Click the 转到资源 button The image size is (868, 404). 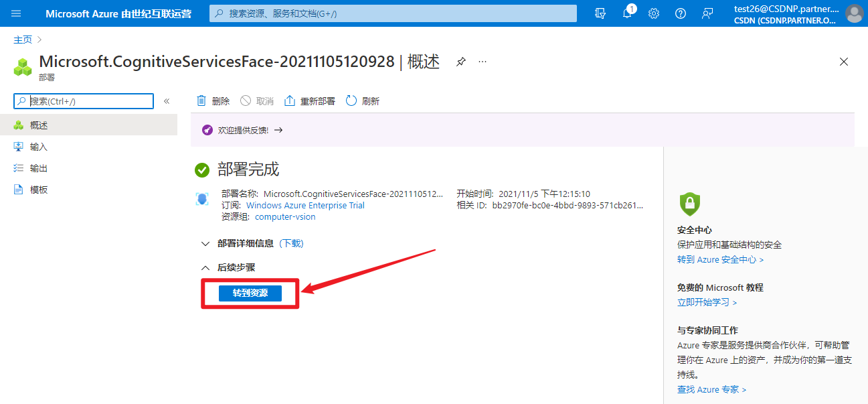(x=250, y=293)
